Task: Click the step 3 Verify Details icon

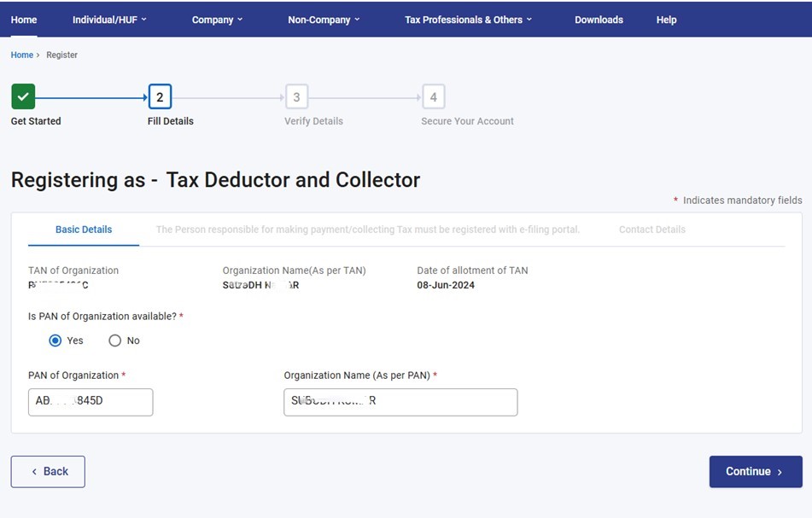Action: [296, 97]
